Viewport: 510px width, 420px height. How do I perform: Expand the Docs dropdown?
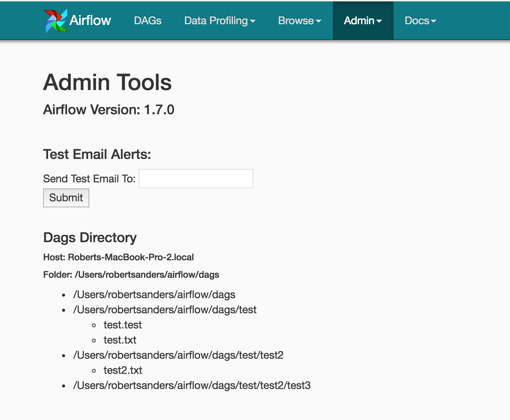(421, 20)
